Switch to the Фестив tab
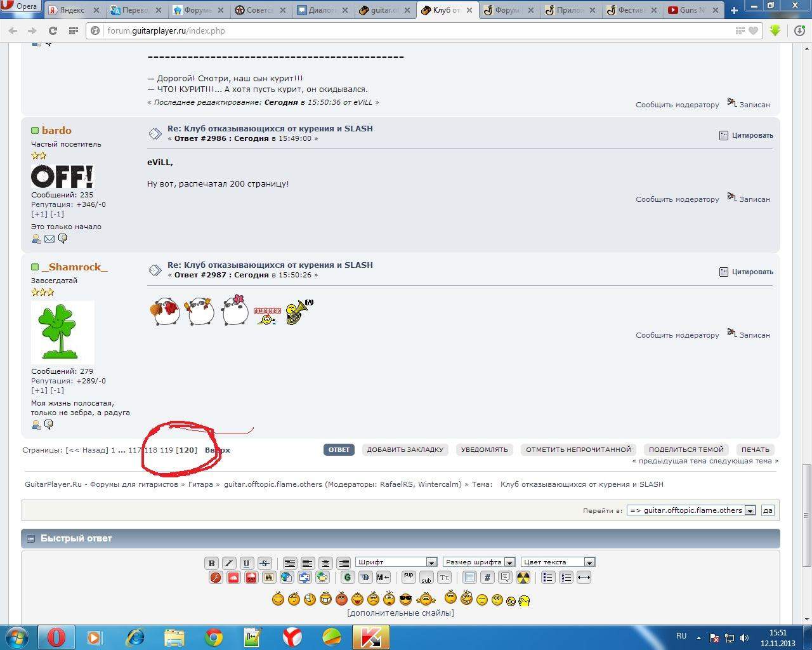 click(632, 10)
